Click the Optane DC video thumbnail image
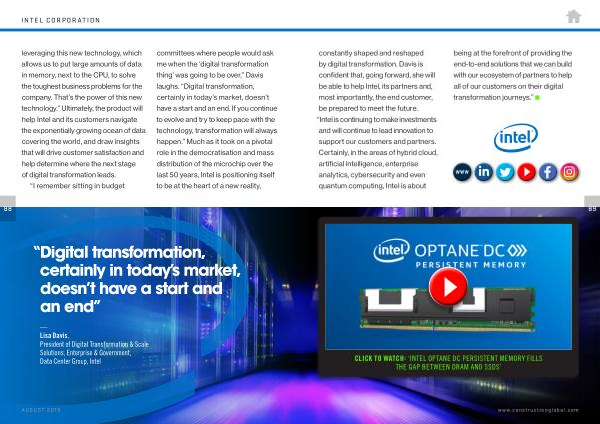The width and height of the screenshot is (600, 424). [x=448, y=287]
